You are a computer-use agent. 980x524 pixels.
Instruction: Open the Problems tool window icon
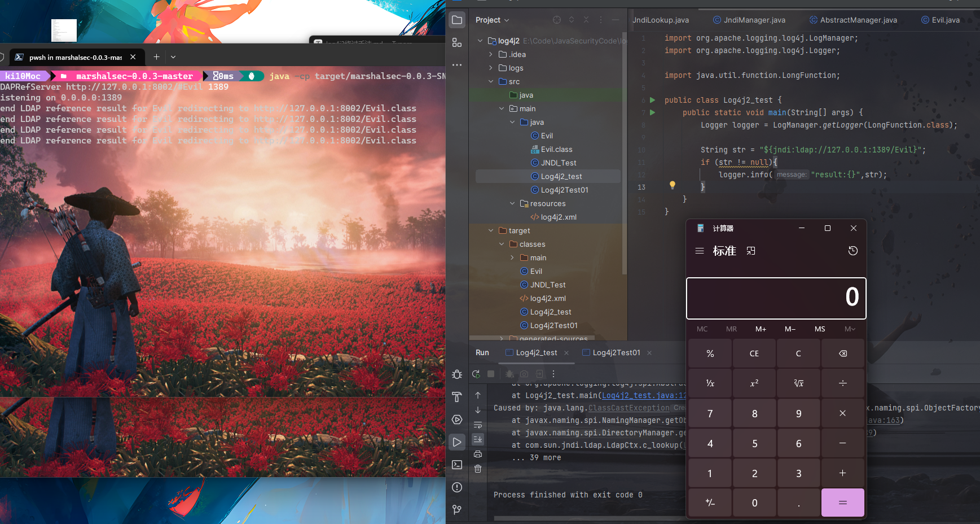(457, 487)
